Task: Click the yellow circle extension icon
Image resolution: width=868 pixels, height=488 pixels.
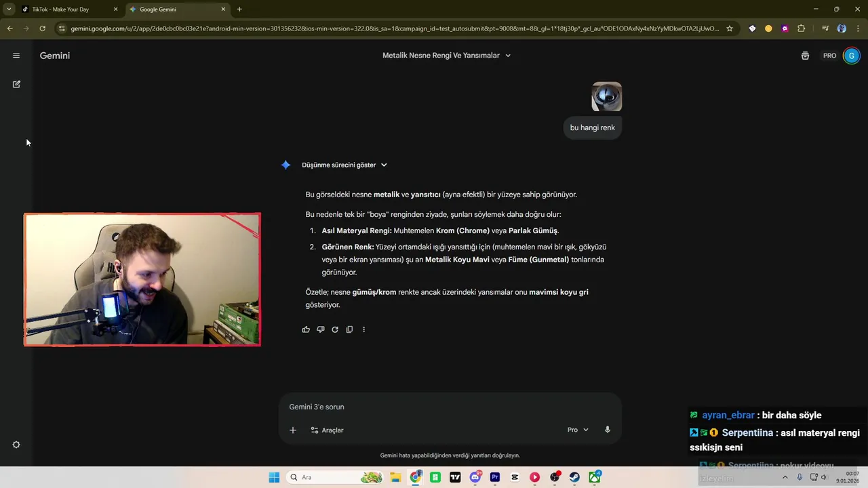Action: (x=768, y=28)
